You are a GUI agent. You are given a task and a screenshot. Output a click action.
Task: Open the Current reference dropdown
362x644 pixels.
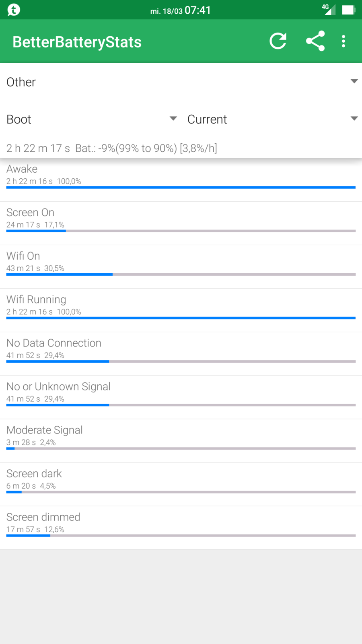(272, 119)
